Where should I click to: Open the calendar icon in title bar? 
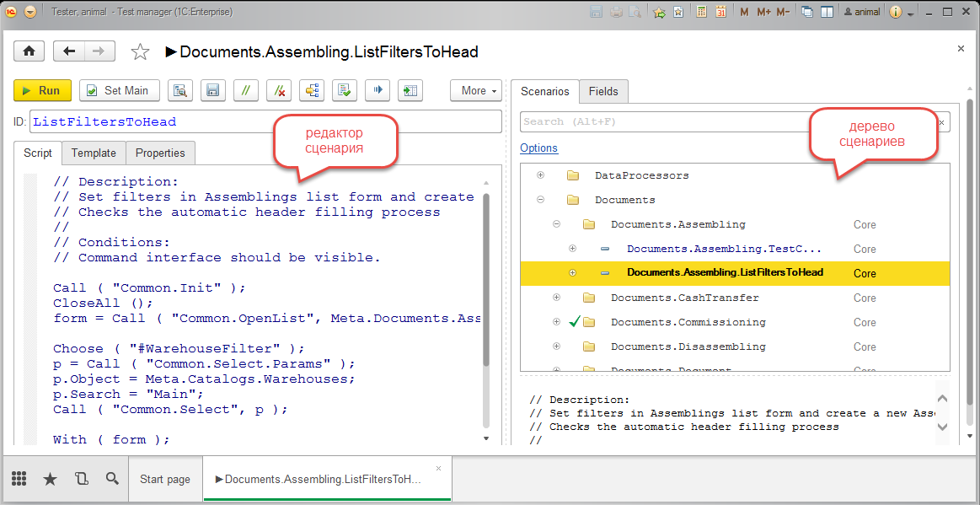click(x=720, y=12)
